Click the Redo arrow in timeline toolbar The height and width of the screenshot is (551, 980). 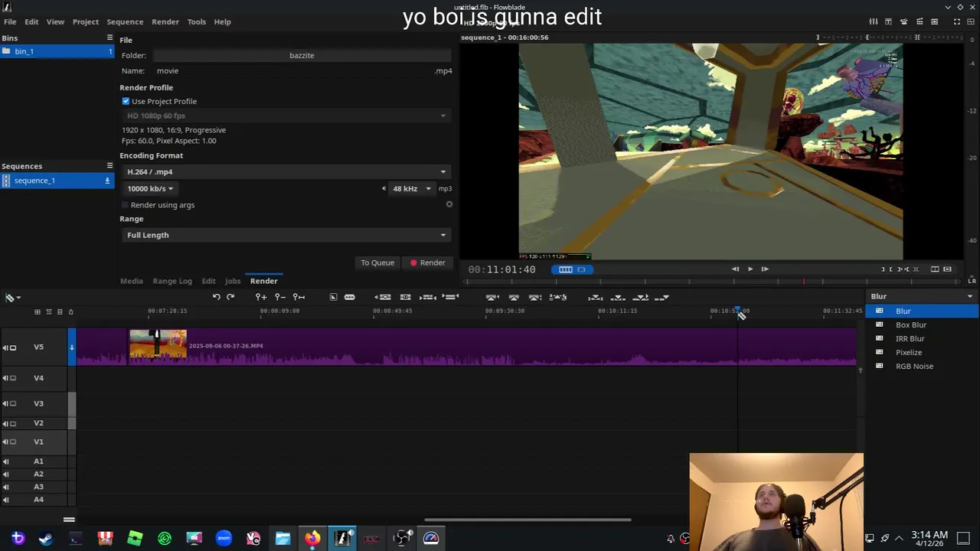[230, 297]
